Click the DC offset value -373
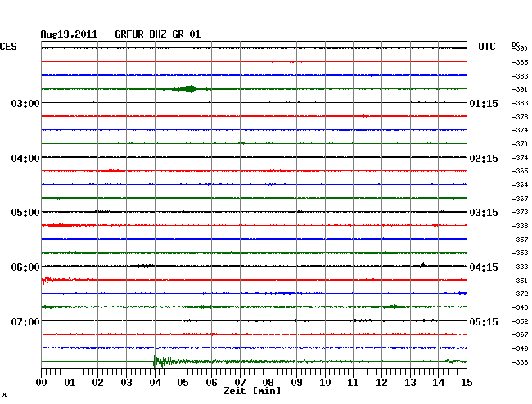The width and height of the screenshot is (532, 404). point(520,212)
